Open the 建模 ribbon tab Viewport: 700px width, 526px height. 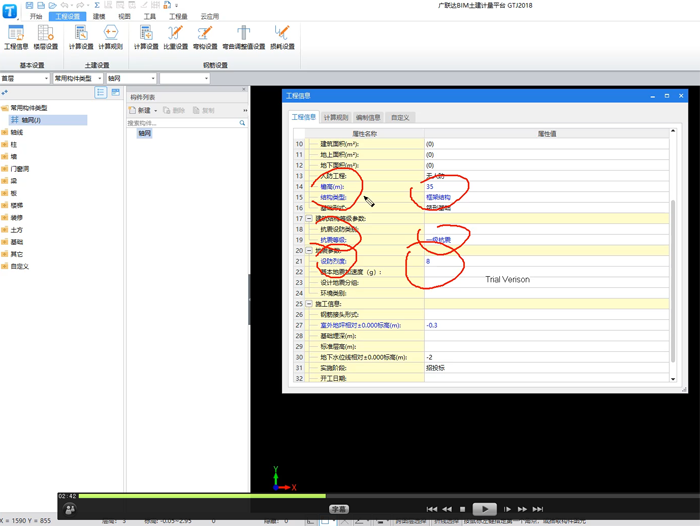pyautogui.click(x=99, y=17)
